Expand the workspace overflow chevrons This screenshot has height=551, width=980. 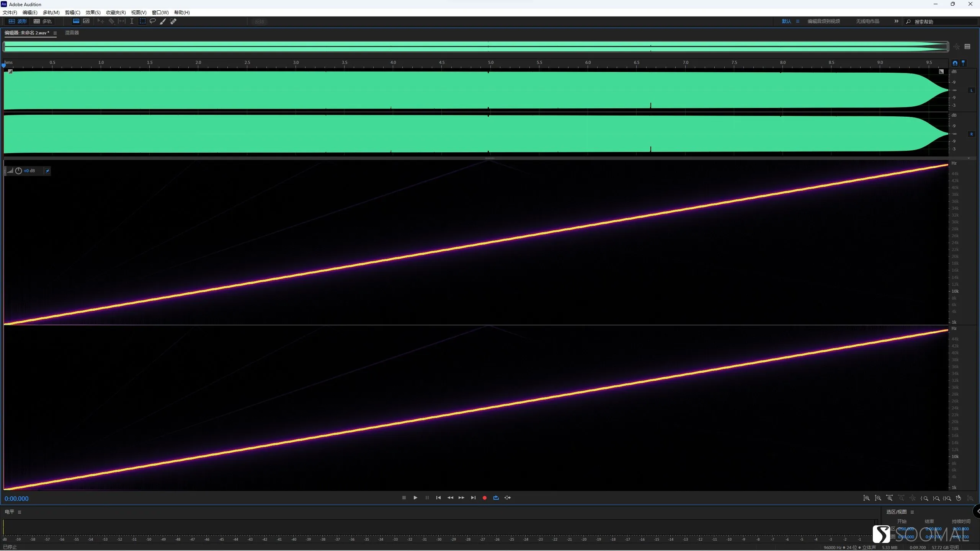(x=896, y=21)
